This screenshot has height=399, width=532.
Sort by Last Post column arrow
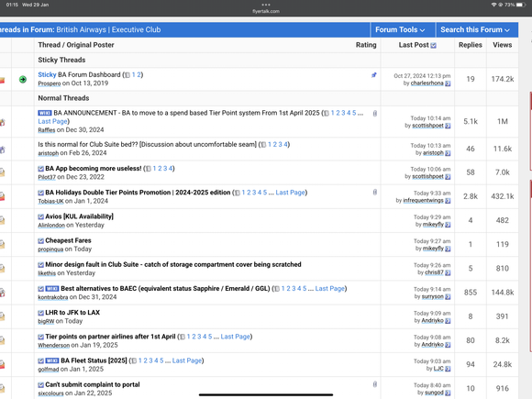click(433, 46)
